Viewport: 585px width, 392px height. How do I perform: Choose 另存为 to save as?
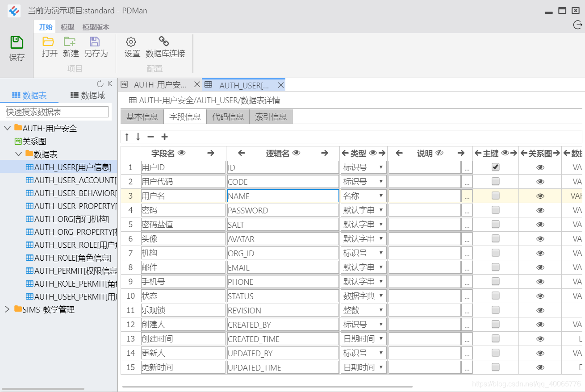tap(96, 47)
